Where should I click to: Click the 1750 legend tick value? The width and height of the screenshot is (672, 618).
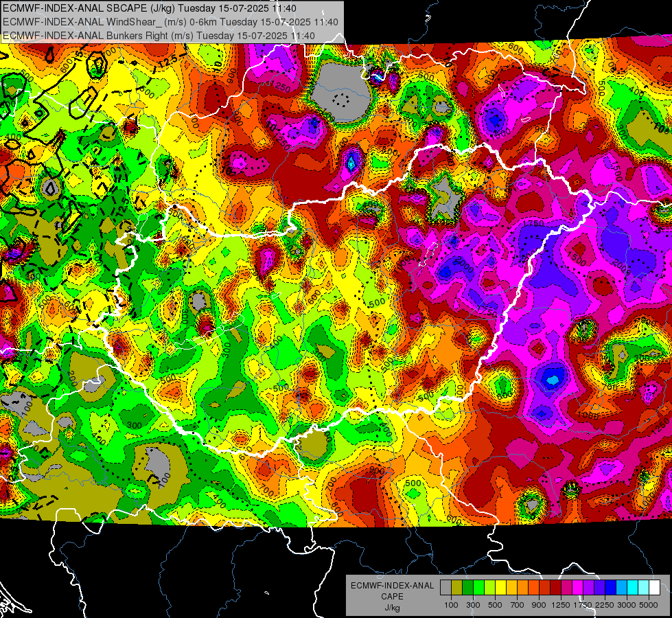(x=583, y=605)
